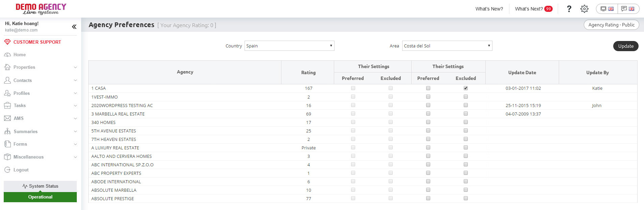Screen dimensions: 644x210
Task: Click agency name 3 MARBELLA REAL ESTATE
Action: tap(118, 114)
